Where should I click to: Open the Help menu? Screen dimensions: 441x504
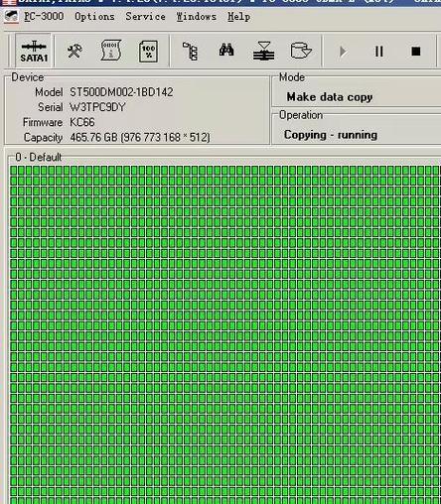click(x=238, y=17)
